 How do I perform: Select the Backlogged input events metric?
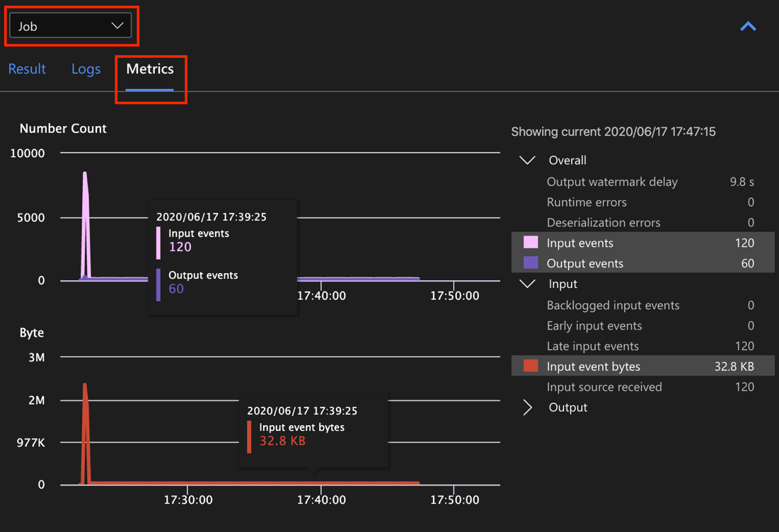tap(612, 305)
